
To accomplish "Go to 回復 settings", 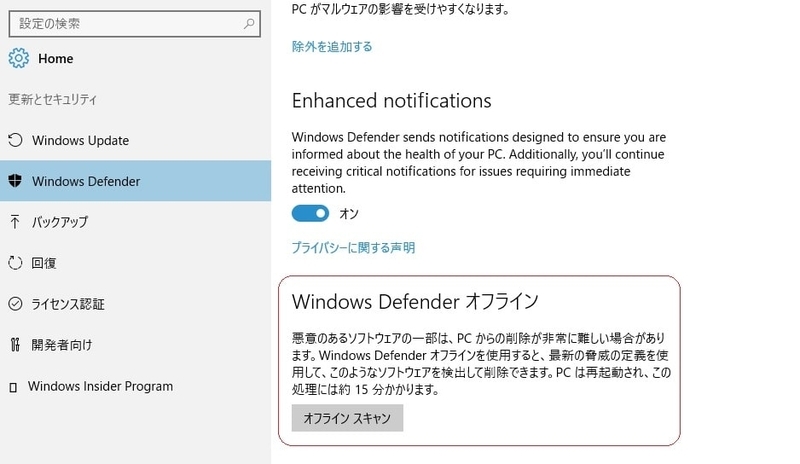I will (135, 263).
